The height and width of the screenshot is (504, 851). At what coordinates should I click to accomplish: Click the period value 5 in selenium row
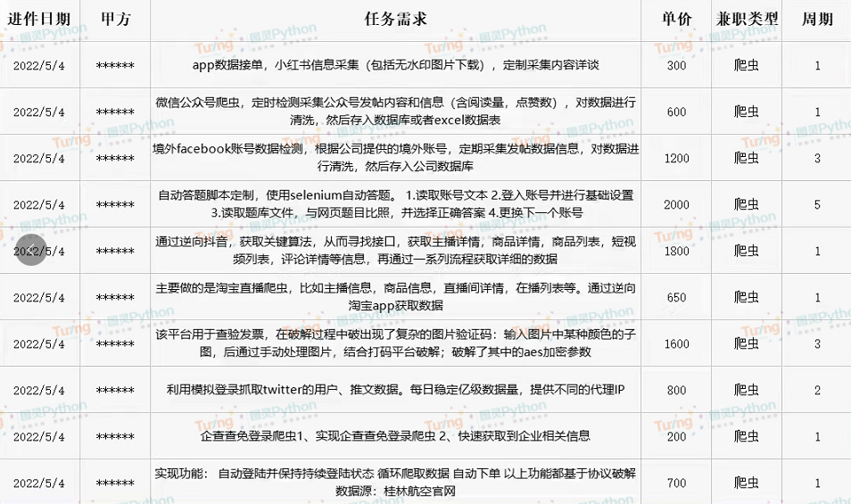tap(817, 204)
